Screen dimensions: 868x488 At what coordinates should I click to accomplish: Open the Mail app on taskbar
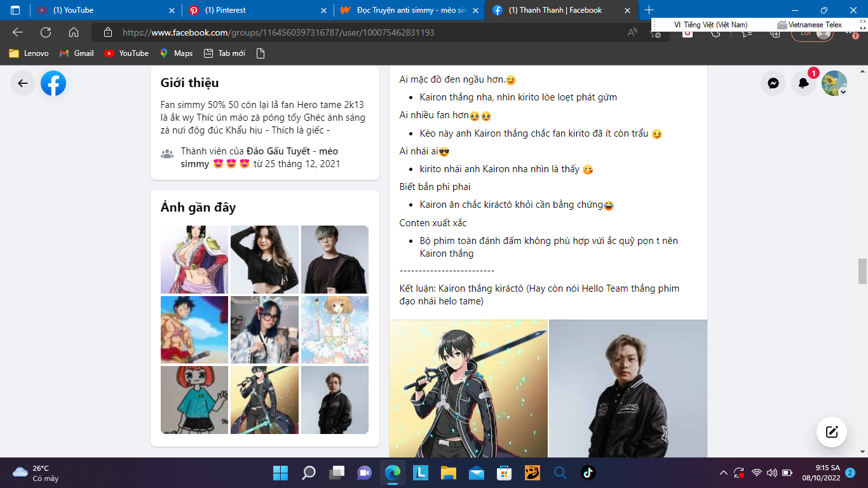pos(476,473)
